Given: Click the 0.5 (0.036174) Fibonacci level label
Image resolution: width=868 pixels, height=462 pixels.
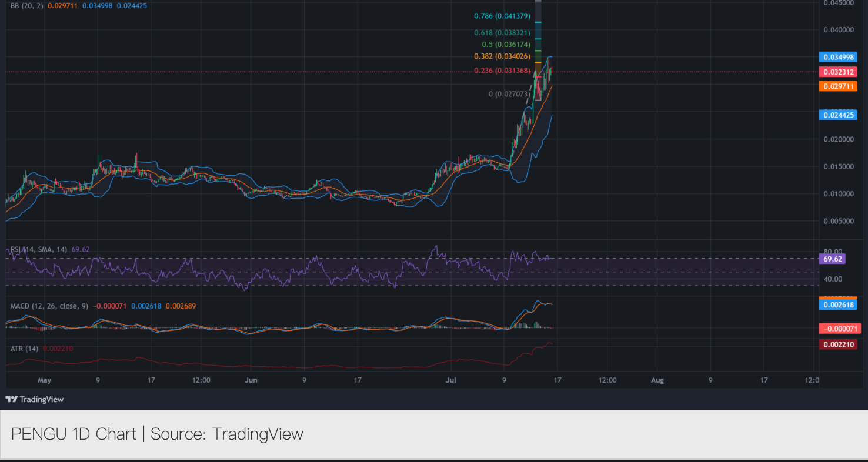Looking at the screenshot, I should [506, 45].
